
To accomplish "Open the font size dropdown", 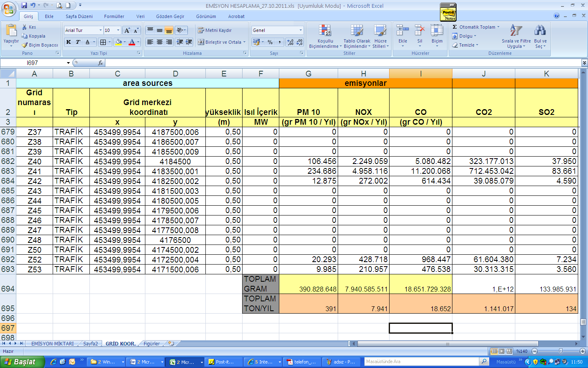I will click(118, 30).
